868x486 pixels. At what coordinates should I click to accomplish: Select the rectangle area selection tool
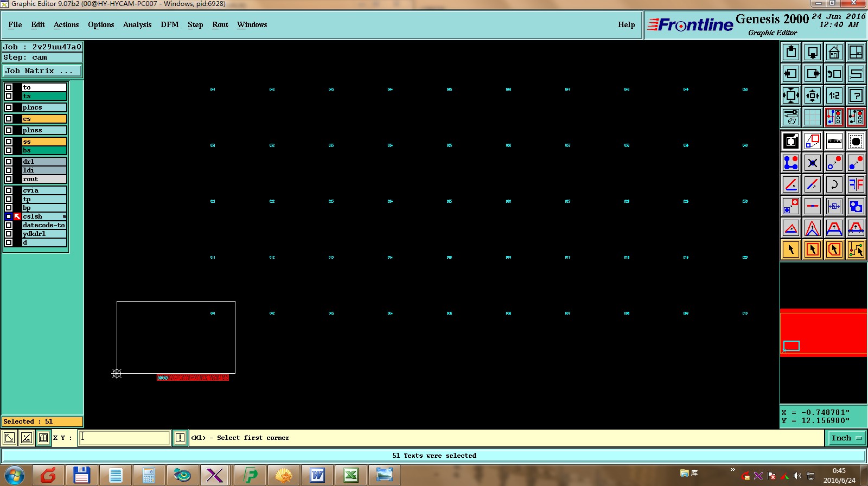(x=812, y=250)
